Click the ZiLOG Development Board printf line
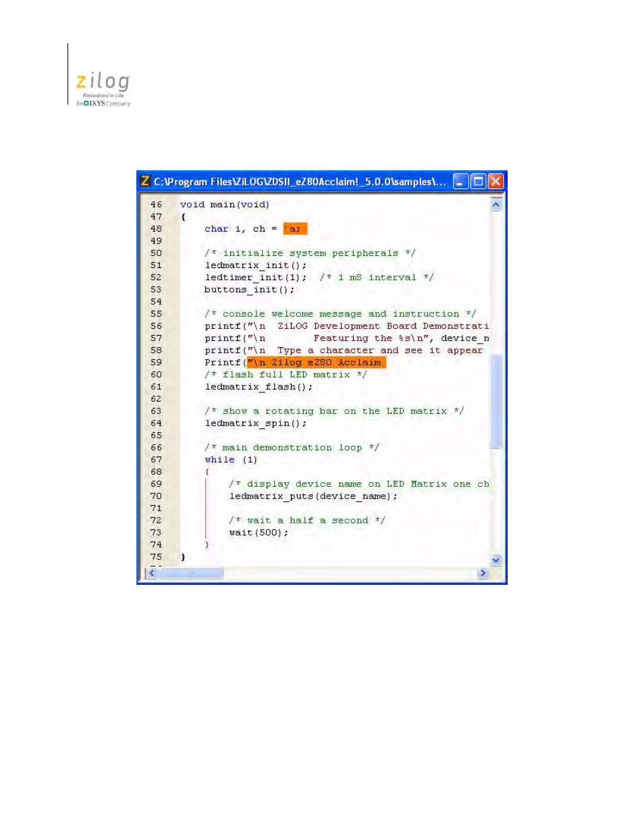Viewport: 644px width, 834px height. click(x=347, y=326)
